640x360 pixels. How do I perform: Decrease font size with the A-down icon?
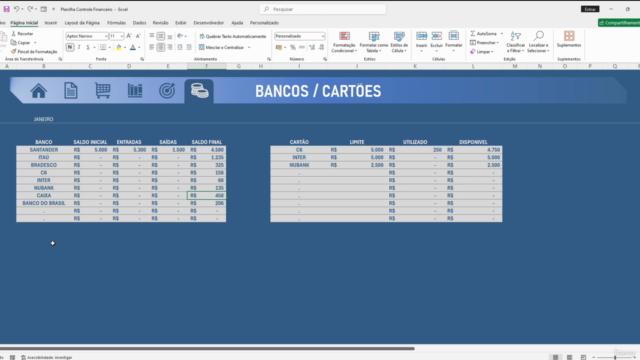[x=138, y=36]
